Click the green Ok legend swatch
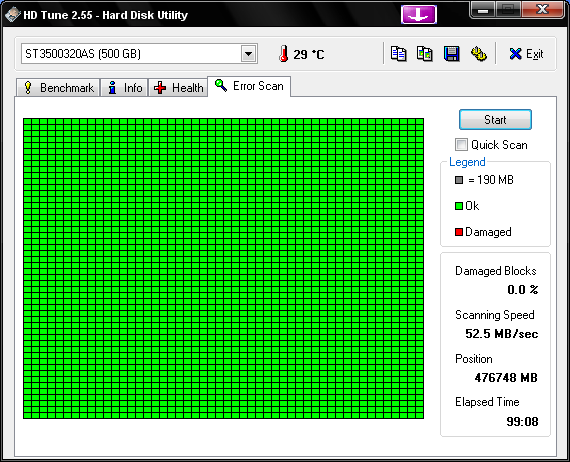 (459, 206)
